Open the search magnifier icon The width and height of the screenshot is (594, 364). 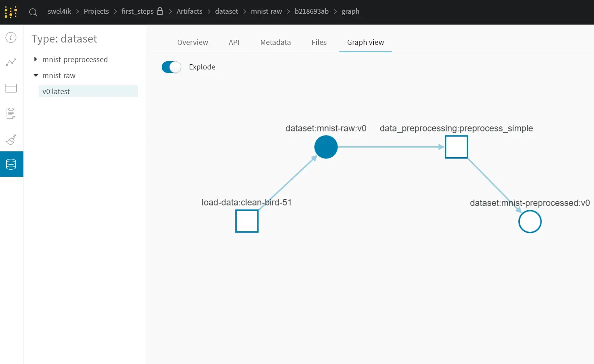coord(33,12)
